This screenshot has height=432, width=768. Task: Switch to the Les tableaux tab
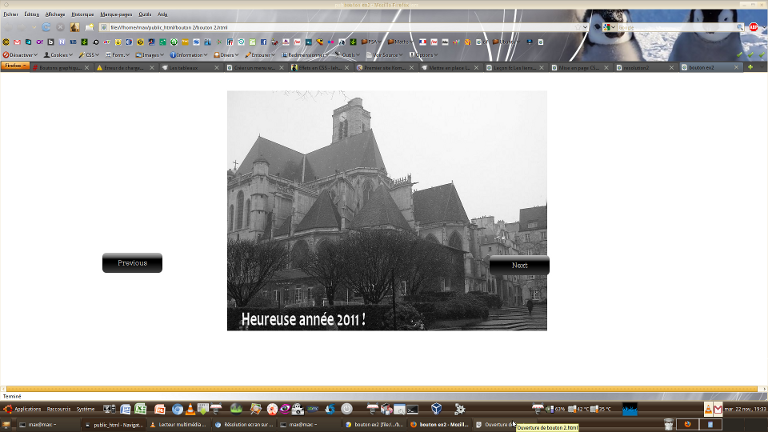[191, 68]
